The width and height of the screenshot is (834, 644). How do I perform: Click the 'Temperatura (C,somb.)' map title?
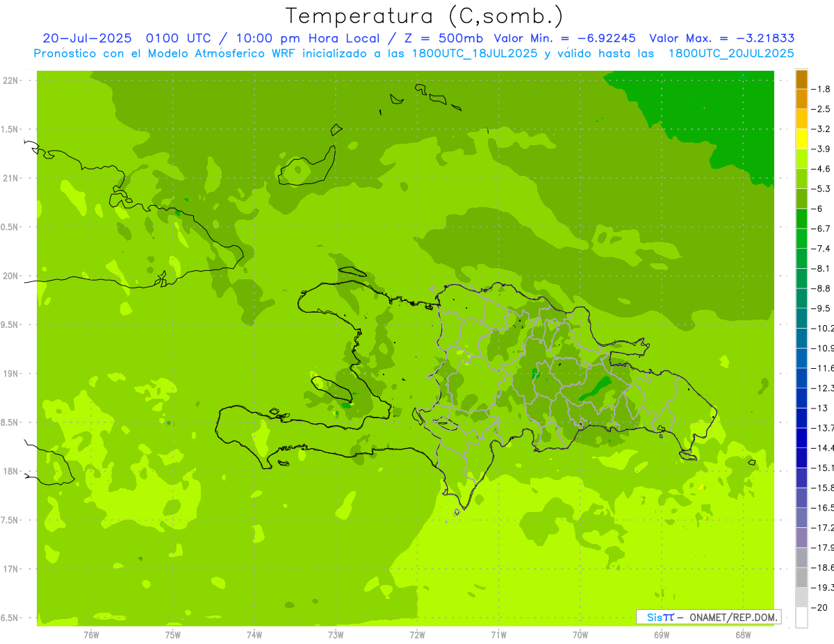coord(424,16)
